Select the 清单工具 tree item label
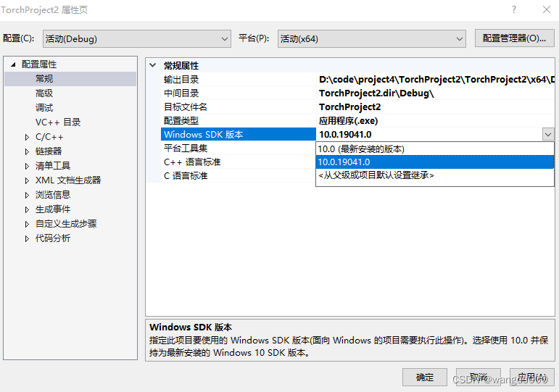The image size is (559, 392). pos(53,166)
